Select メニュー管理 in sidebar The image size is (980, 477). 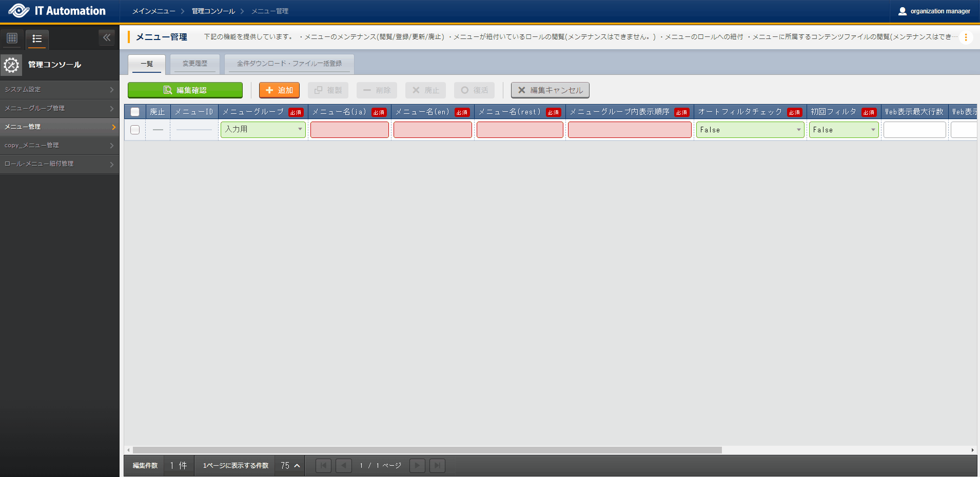(x=60, y=127)
